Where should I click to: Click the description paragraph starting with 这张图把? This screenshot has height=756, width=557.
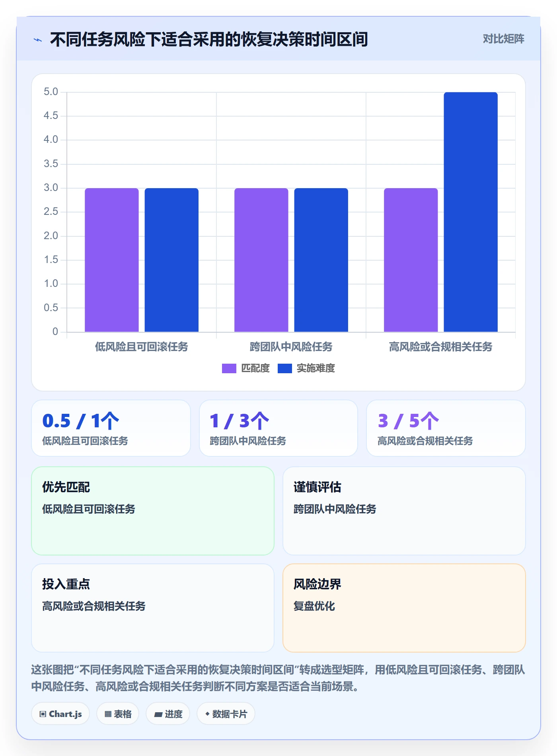(x=278, y=678)
